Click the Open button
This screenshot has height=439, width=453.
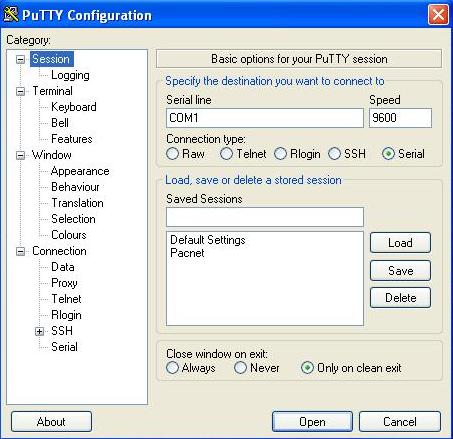tap(312, 422)
